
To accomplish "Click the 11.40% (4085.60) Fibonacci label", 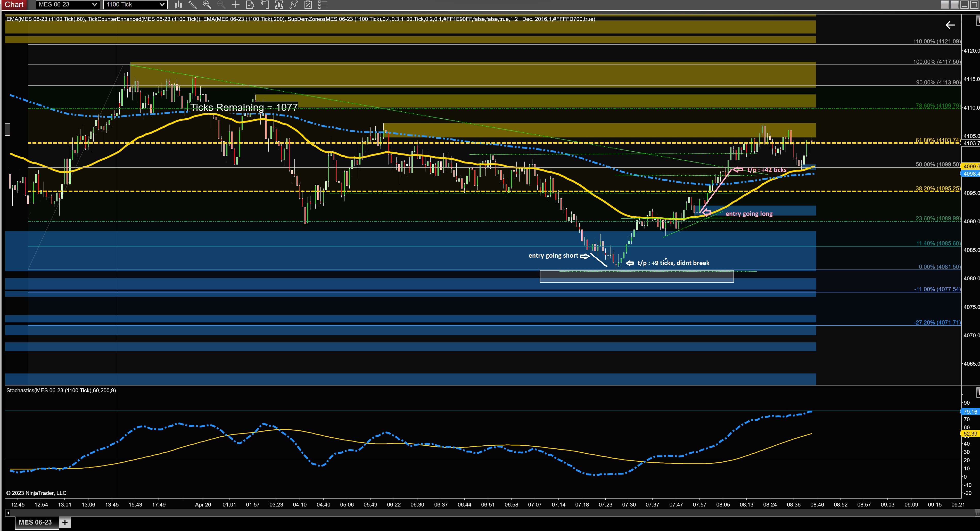I will click(938, 243).
